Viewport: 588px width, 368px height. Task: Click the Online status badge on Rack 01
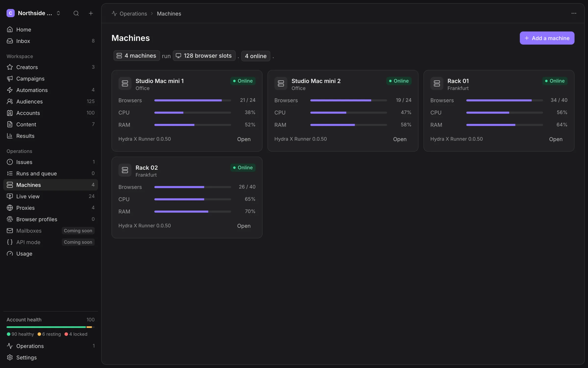click(555, 81)
